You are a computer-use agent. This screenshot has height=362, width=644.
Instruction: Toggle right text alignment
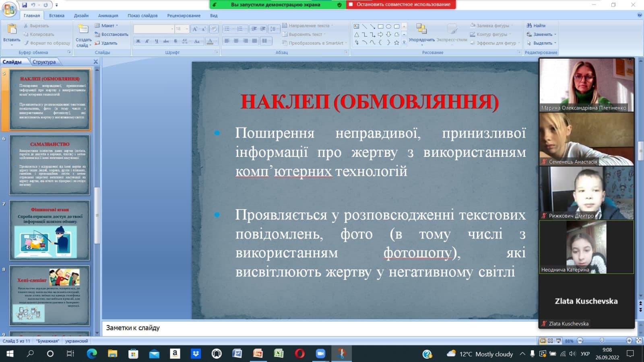[246, 41]
